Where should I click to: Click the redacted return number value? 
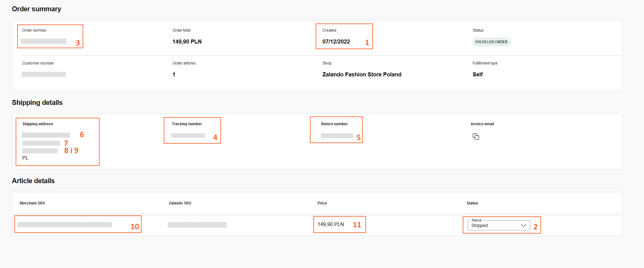pos(337,136)
